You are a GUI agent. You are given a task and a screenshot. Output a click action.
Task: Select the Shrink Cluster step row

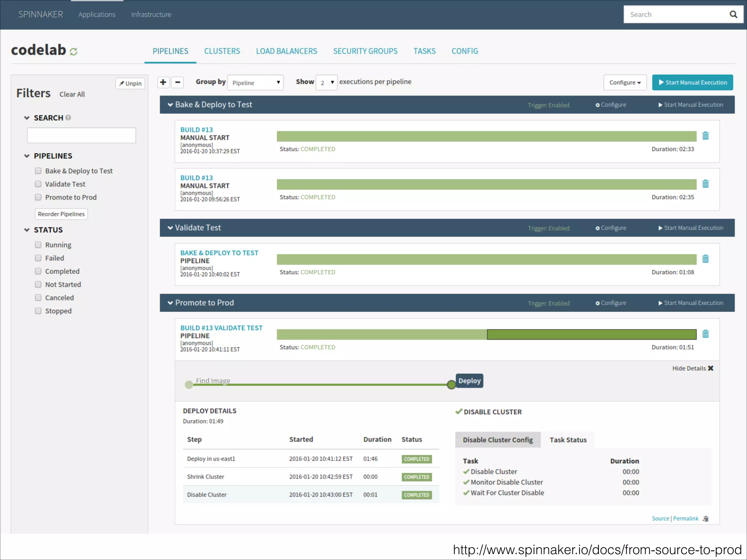coord(311,477)
